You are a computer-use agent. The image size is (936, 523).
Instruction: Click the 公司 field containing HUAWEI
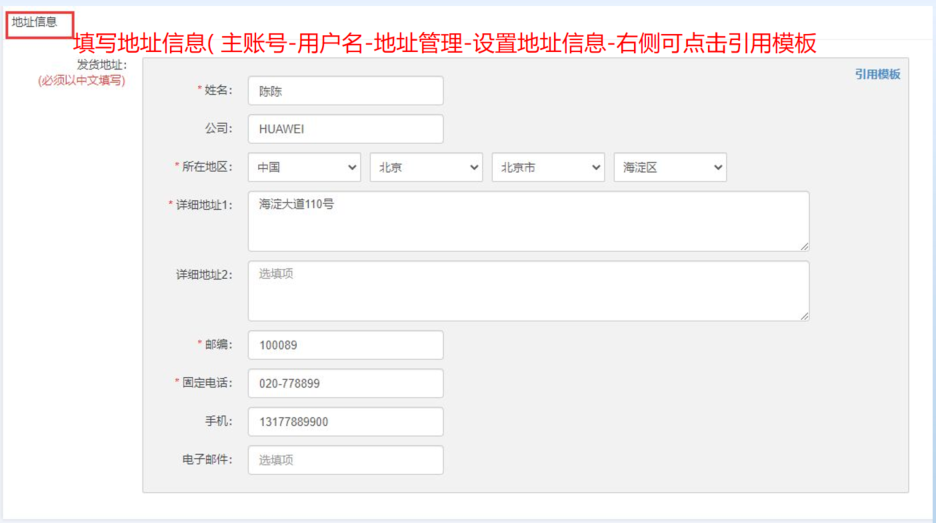346,129
